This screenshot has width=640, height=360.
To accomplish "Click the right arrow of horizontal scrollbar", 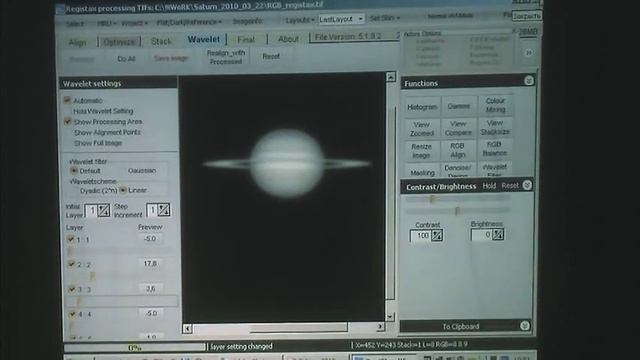I will pos(380,327).
